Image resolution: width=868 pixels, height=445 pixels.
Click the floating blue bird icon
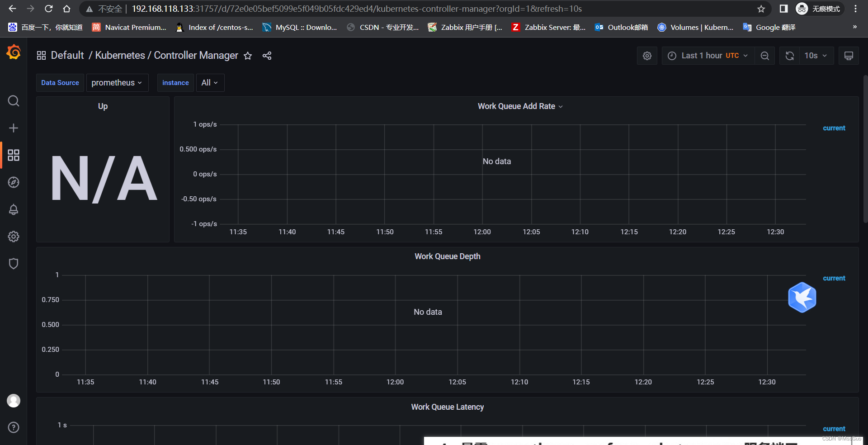pos(802,298)
